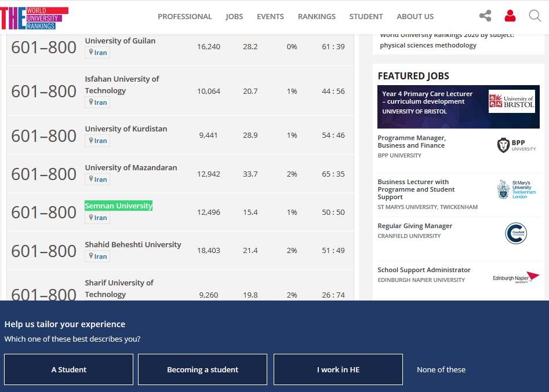This screenshot has width=549, height=392.
Task: Click rank 601–800 beside University of Kurdistan
Action: pos(43,135)
